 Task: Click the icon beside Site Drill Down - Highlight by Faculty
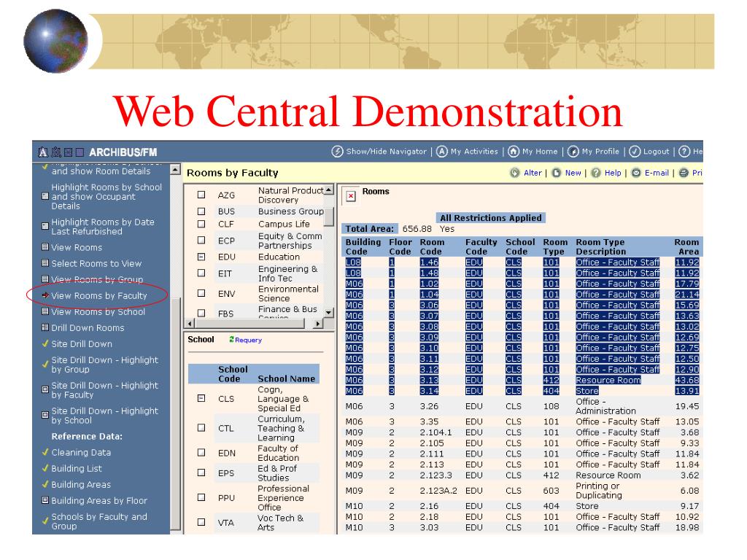(45, 389)
